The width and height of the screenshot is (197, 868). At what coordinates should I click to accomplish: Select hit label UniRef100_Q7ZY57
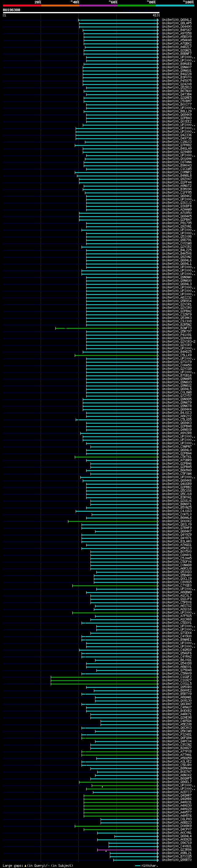176,396
